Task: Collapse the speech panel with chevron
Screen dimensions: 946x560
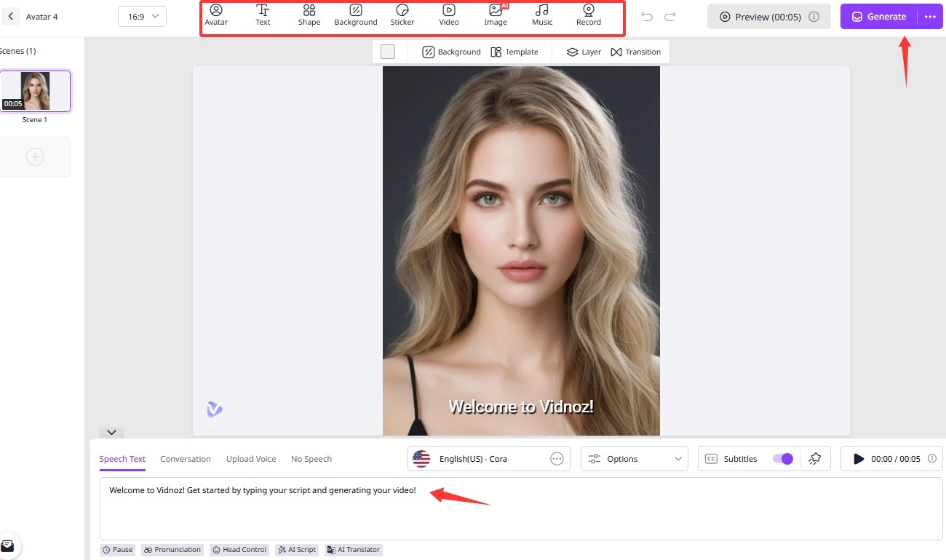Action: (111, 432)
